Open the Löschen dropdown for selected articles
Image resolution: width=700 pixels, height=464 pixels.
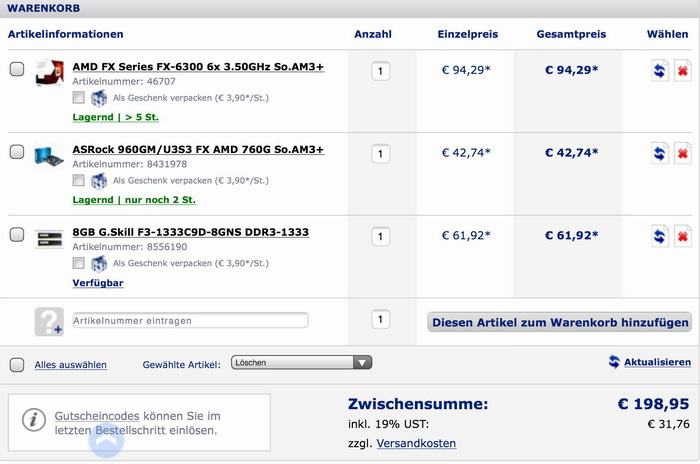(301, 363)
